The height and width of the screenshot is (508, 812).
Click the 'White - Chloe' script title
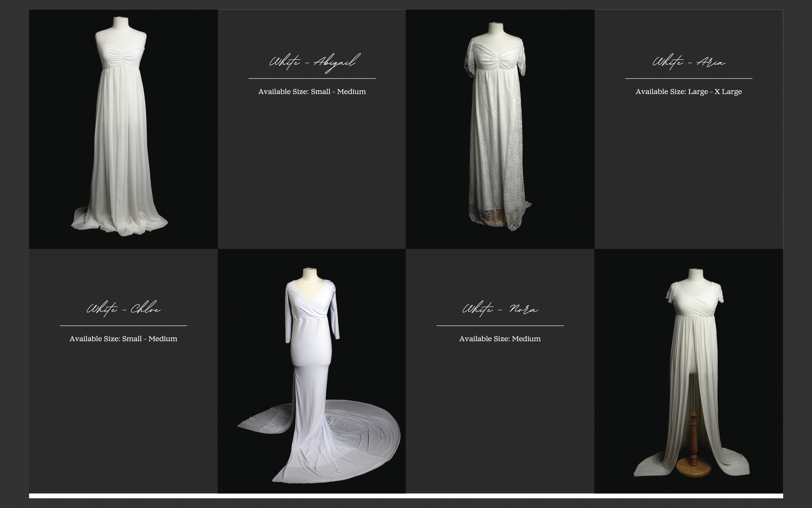pyautogui.click(x=123, y=309)
